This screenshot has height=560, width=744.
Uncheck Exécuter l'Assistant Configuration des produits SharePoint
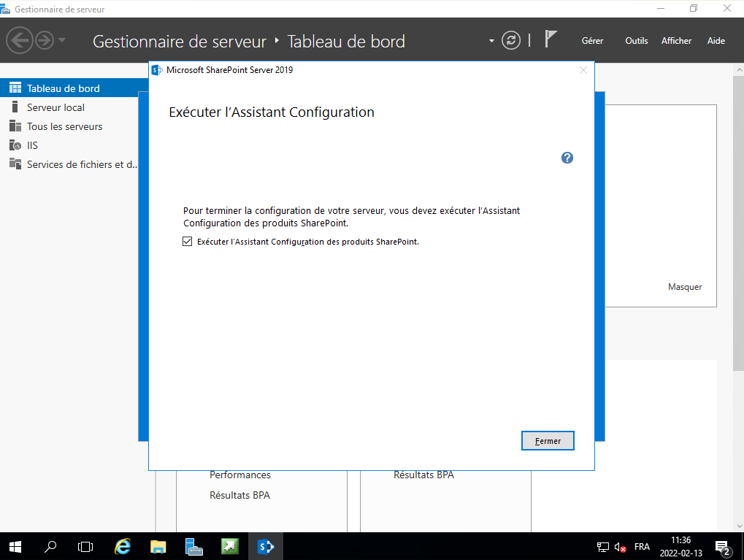[188, 242]
